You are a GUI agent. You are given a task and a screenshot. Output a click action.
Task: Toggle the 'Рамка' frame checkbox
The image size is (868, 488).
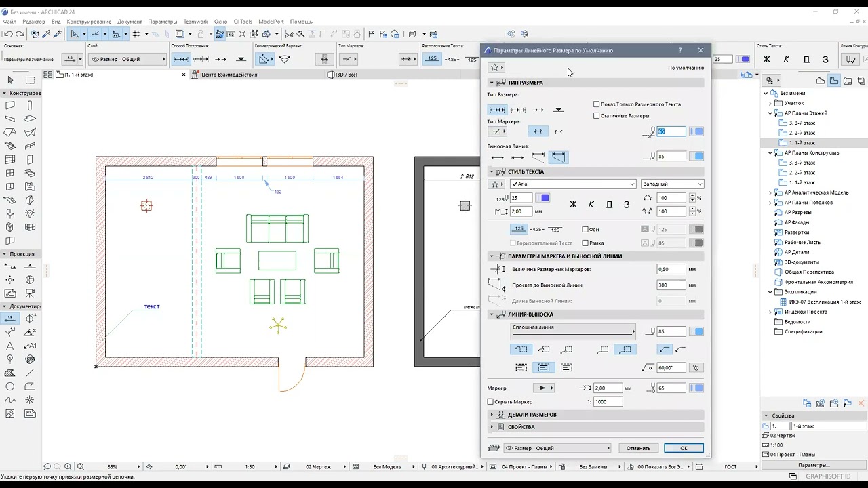tap(585, 243)
